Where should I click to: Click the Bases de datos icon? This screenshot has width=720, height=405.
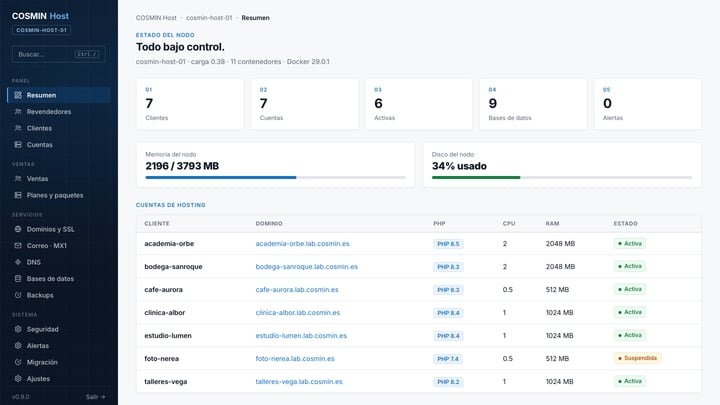tap(18, 279)
